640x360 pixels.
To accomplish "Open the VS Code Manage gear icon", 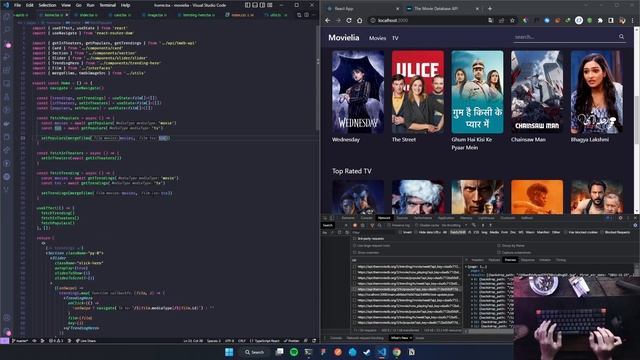I will pyautogui.click(x=7, y=331).
